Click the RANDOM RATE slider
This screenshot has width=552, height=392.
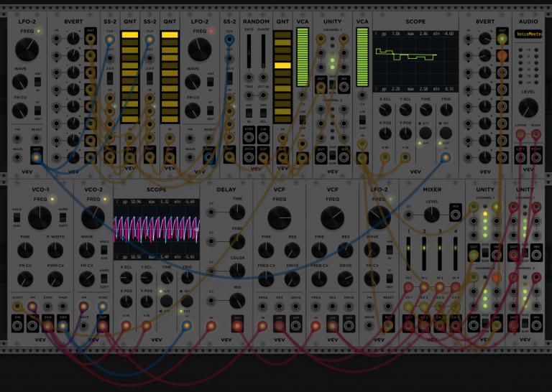coord(249,51)
